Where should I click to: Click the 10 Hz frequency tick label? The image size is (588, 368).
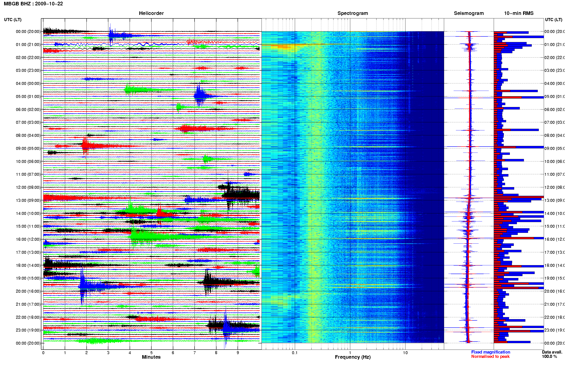(x=405, y=352)
